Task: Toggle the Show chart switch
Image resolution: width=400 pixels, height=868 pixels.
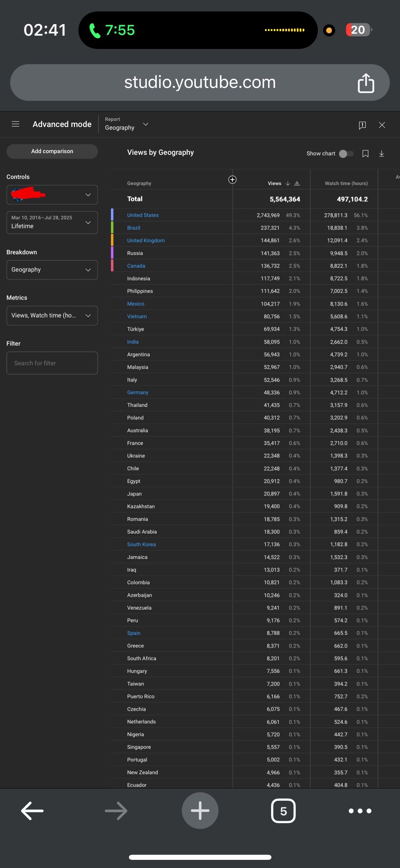Action: (346, 153)
